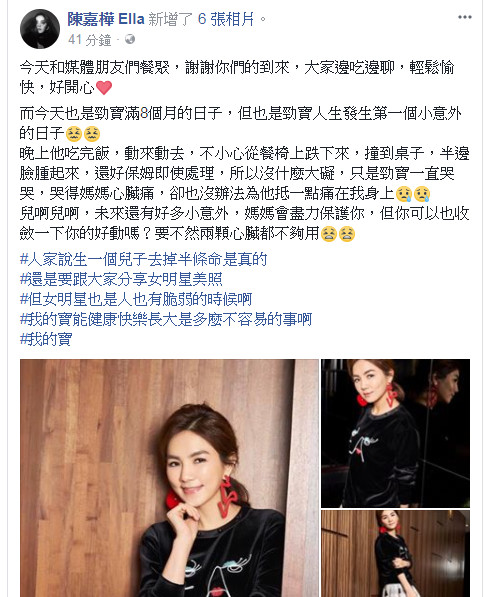Click hashtag #我的寶能健康快樂長大是多麼不容易的事啊
Viewport: 493px width, 597px height.
[166, 319]
